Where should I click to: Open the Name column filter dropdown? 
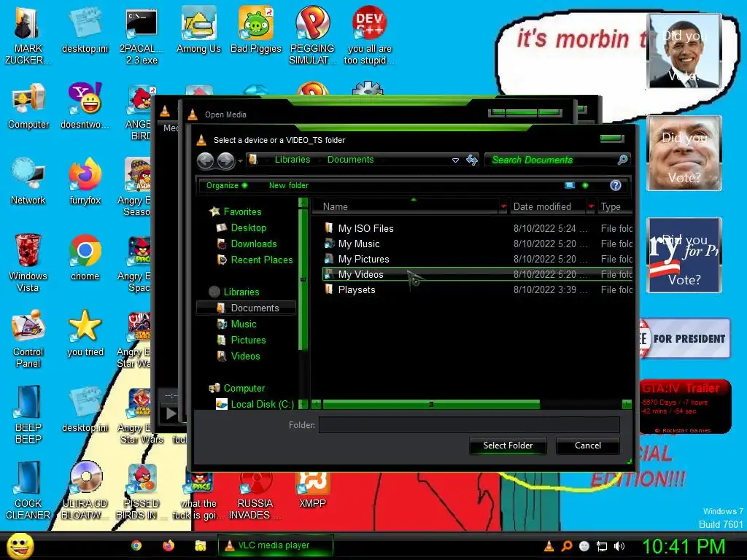point(503,206)
